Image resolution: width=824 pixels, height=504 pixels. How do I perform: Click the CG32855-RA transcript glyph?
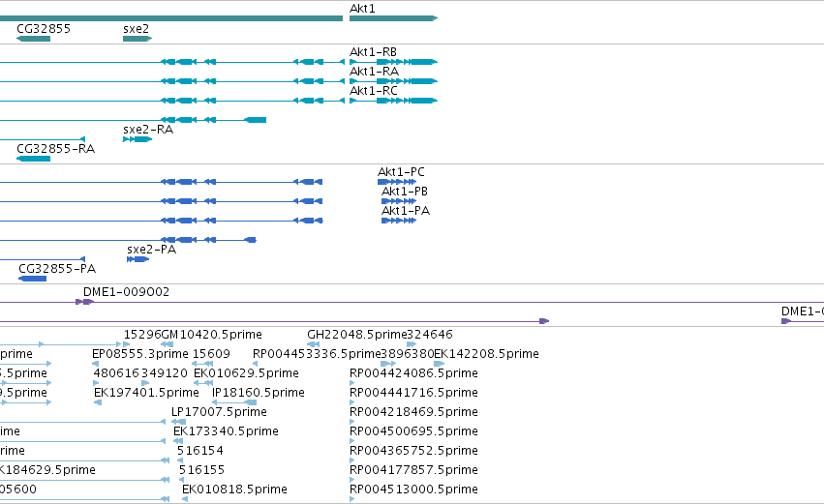click(33, 159)
